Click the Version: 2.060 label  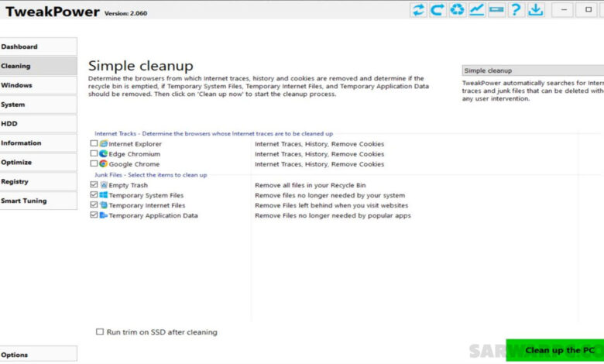click(125, 13)
